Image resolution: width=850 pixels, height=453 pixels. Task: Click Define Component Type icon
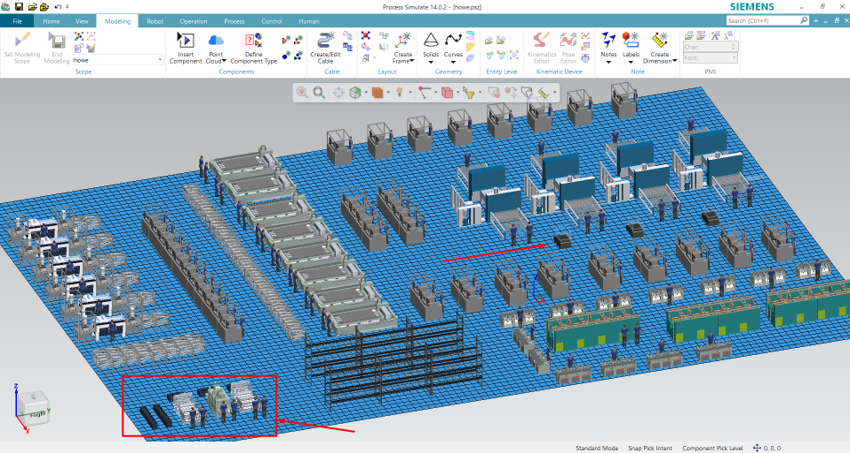tap(254, 40)
